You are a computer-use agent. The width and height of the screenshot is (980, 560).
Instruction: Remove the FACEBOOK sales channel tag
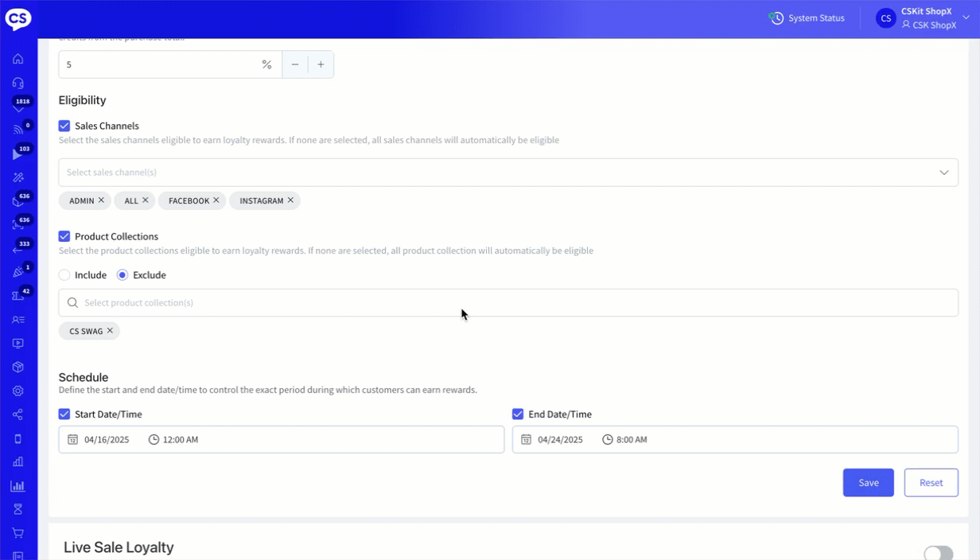point(216,200)
